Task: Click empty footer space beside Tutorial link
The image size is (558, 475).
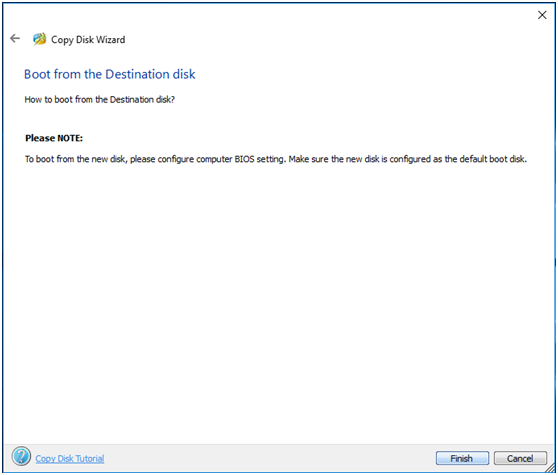Action: [x=267, y=458]
